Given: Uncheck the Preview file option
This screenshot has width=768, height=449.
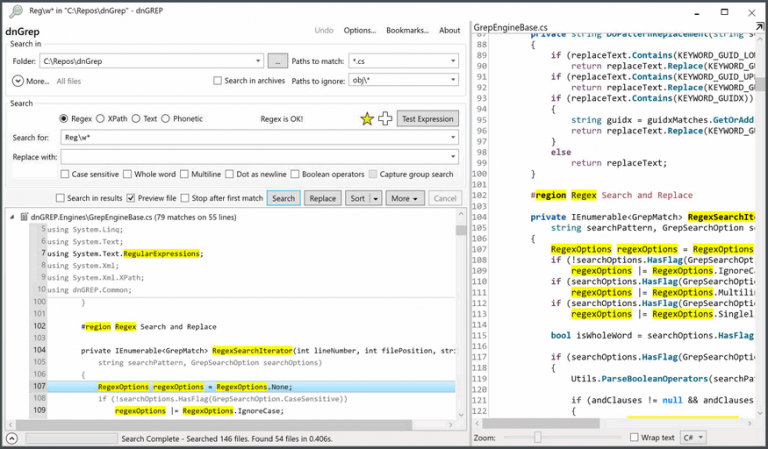Looking at the screenshot, I should point(130,198).
